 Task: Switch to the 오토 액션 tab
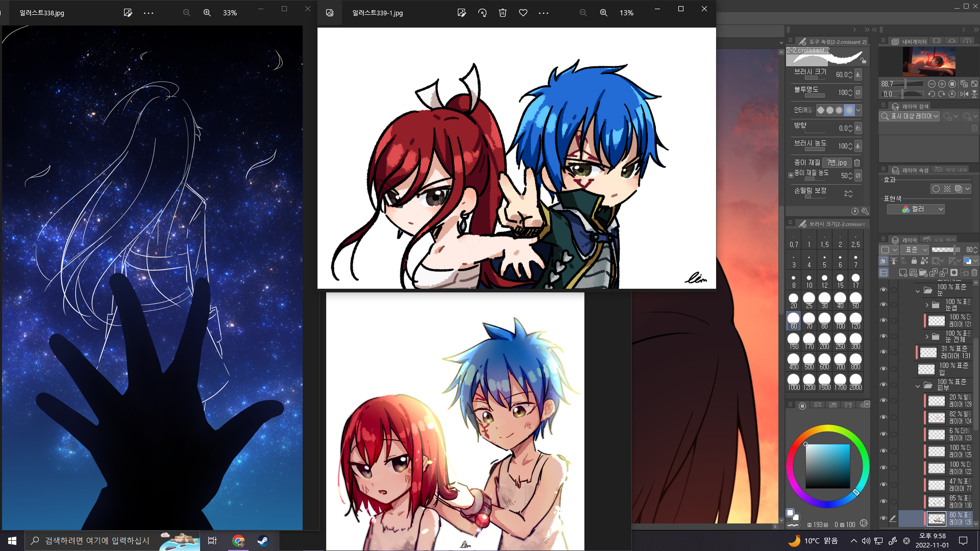click(939, 239)
